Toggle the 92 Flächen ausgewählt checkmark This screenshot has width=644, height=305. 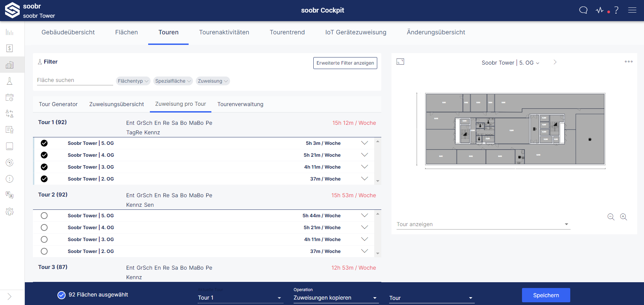62,295
